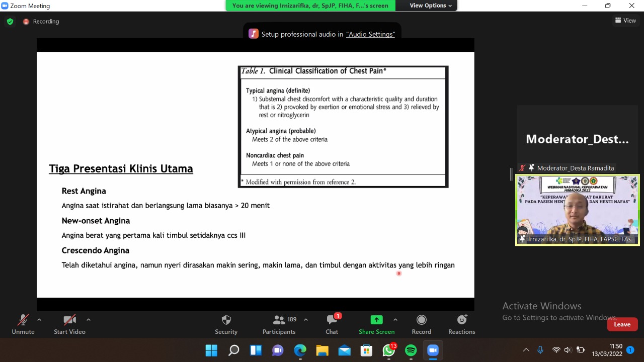Click the green Share Screen icon

376,320
